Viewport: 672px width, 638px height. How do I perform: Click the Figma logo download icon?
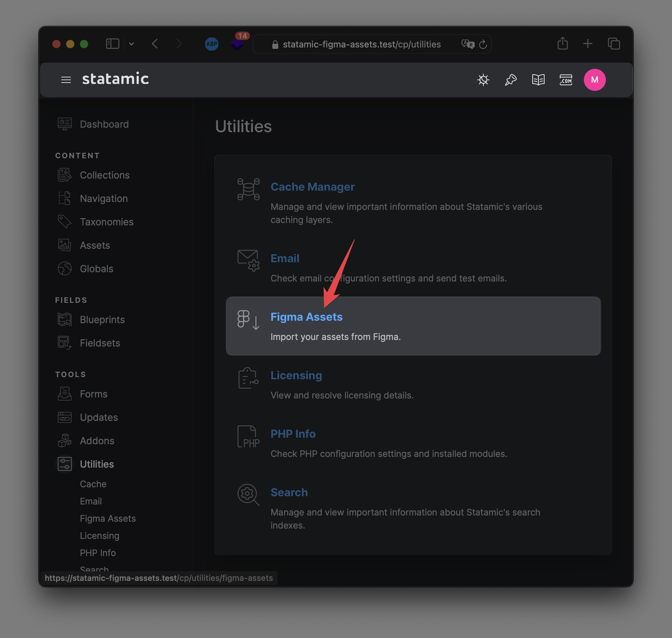point(248,320)
